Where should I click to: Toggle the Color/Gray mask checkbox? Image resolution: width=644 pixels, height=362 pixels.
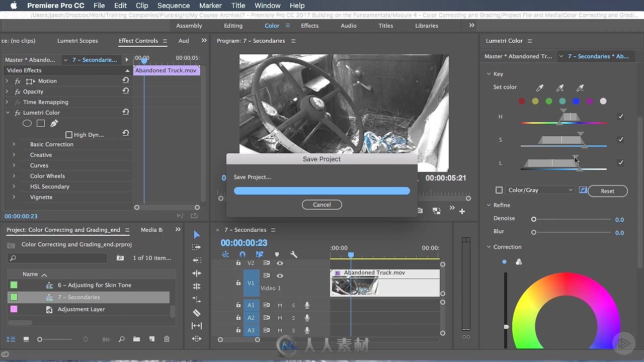(x=499, y=190)
